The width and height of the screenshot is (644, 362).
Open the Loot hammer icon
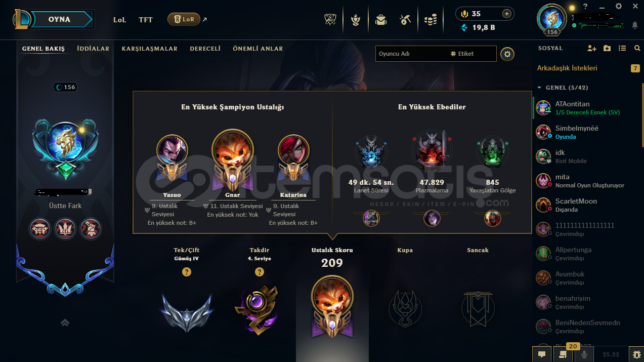point(405,20)
